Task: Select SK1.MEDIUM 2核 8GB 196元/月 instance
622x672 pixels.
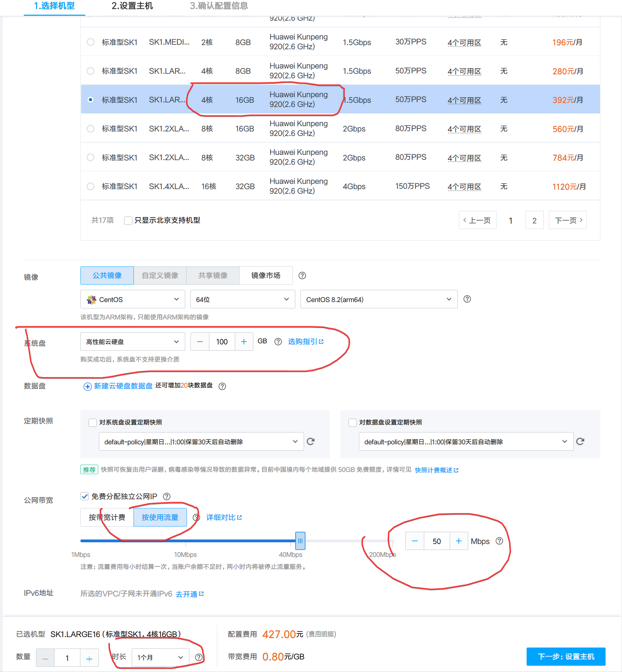Action: [91, 42]
